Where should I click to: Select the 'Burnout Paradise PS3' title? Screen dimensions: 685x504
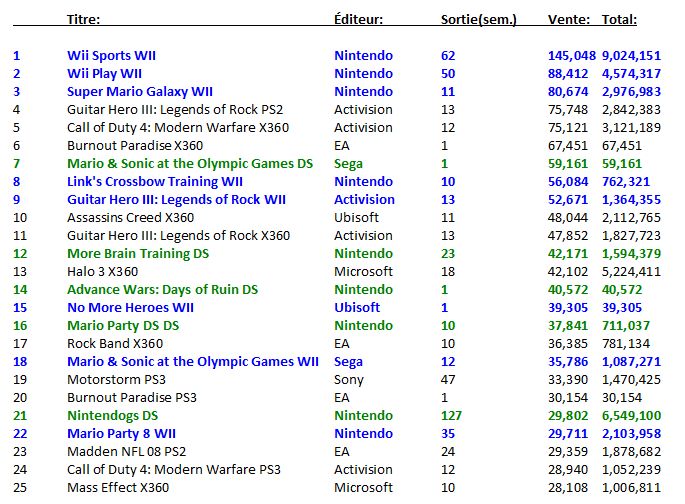point(131,398)
